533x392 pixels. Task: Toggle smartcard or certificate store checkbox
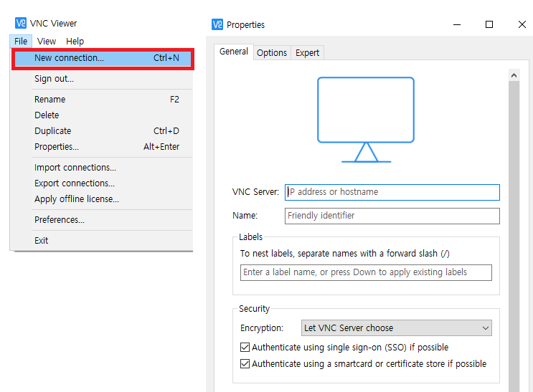click(245, 364)
